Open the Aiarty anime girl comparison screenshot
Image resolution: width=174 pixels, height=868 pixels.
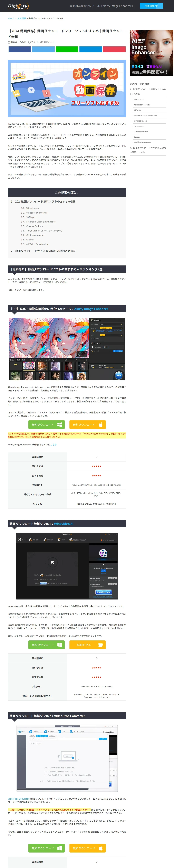tap(67, 349)
